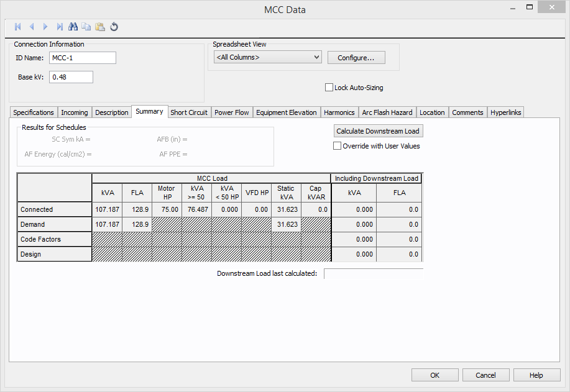
Task: Check Override with User Values
Action: click(338, 146)
